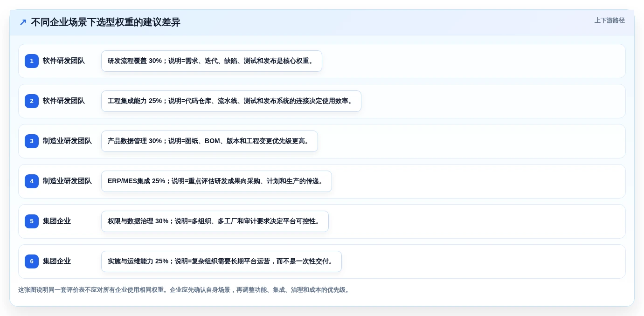Click the title 不同企业场景下选型权重的建议差异
644x316 pixels.
tap(105, 22)
